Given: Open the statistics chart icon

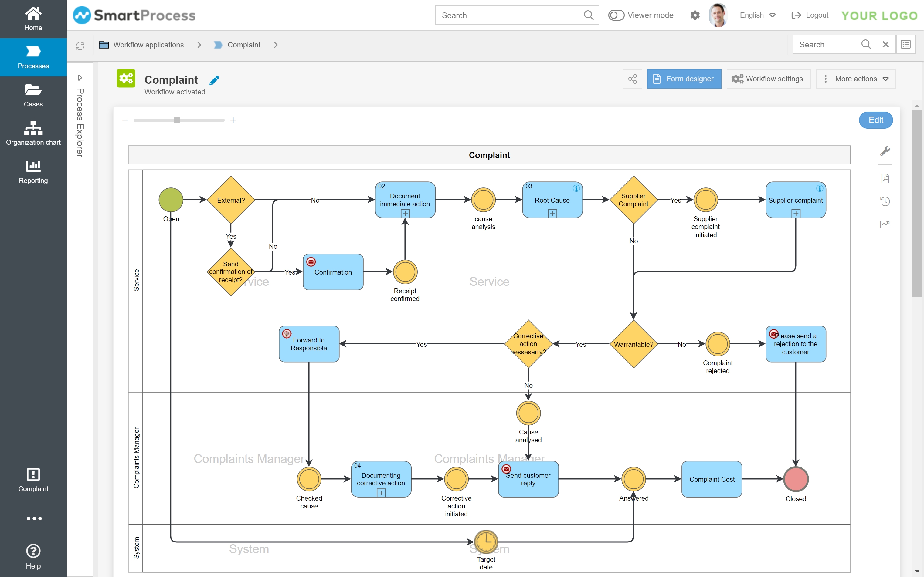Looking at the screenshot, I should pos(885,224).
